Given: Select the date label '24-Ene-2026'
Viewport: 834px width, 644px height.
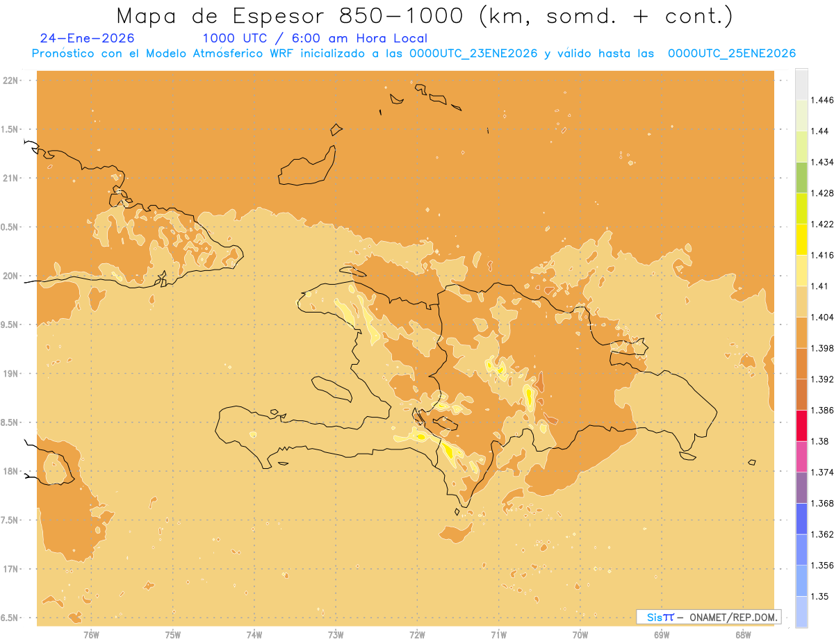Looking at the screenshot, I should pyautogui.click(x=88, y=39).
